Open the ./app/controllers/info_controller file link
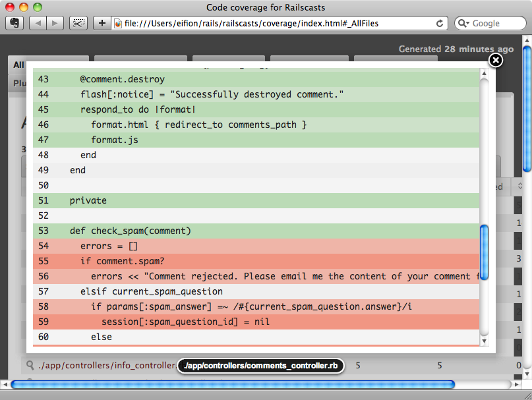 (x=107, y=365)
